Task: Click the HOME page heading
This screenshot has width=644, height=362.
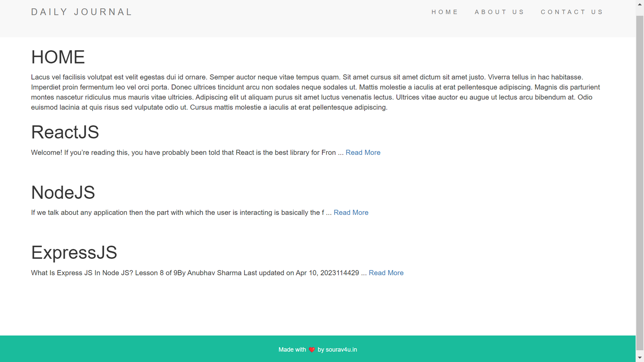Action: click(58, 57)
